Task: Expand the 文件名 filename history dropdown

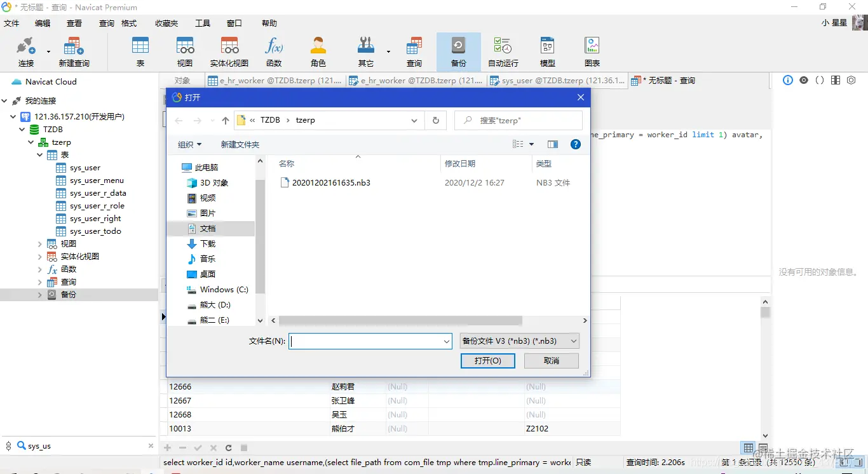Action: click(x=447, y=341)
